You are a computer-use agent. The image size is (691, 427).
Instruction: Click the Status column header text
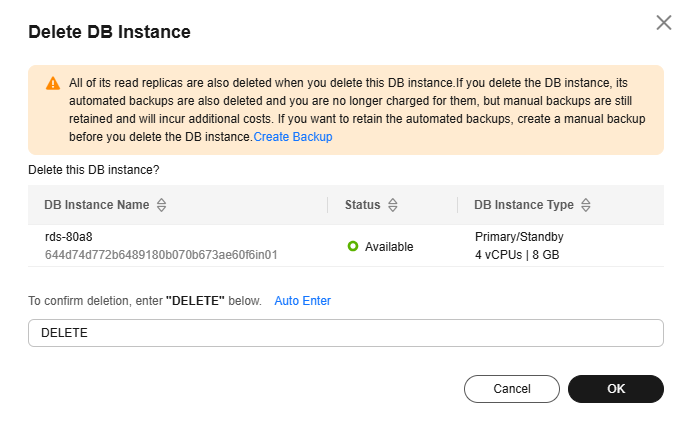pyautogui.click(x=362, y=205)
